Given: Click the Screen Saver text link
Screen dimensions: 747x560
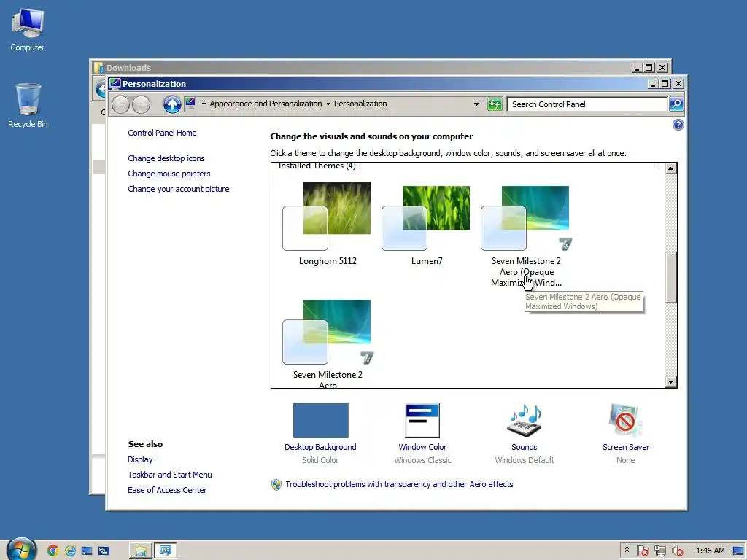Looking at the screenshot, I should [x=625, y=447].
